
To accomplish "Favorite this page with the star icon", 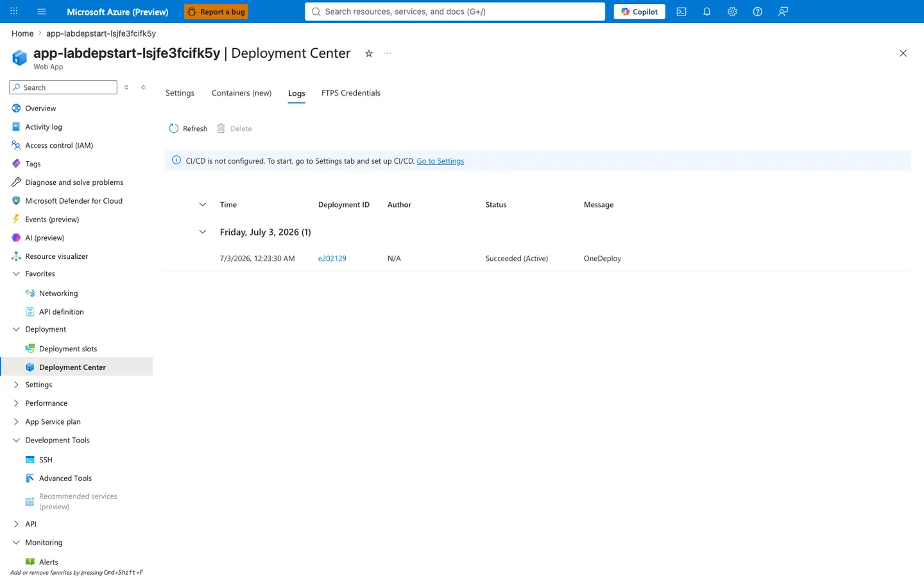I will 369,53.
